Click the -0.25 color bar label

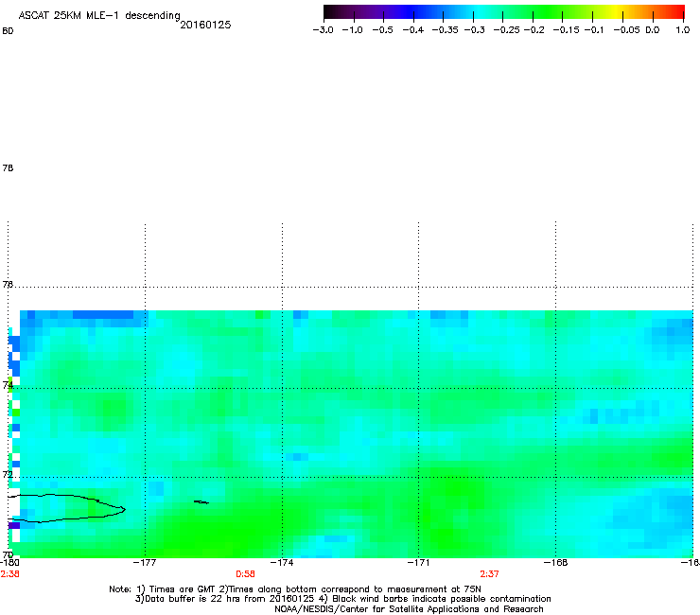point(506,30)
